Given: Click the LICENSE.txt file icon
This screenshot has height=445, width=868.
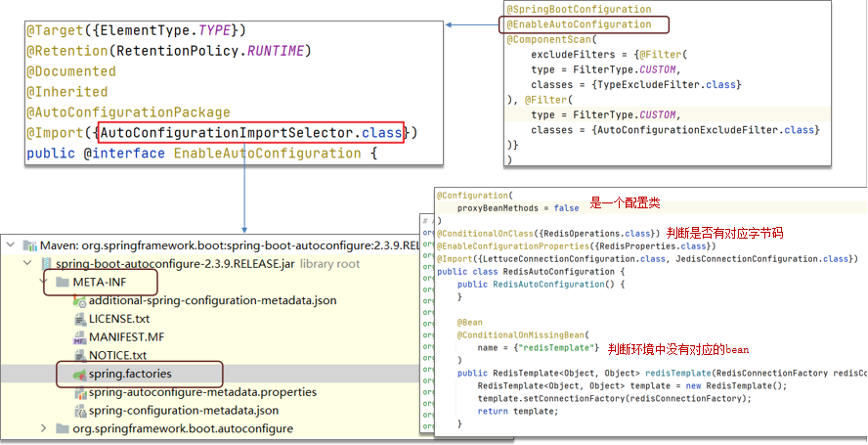Looking at the screenshot, I should coord(80,319).
